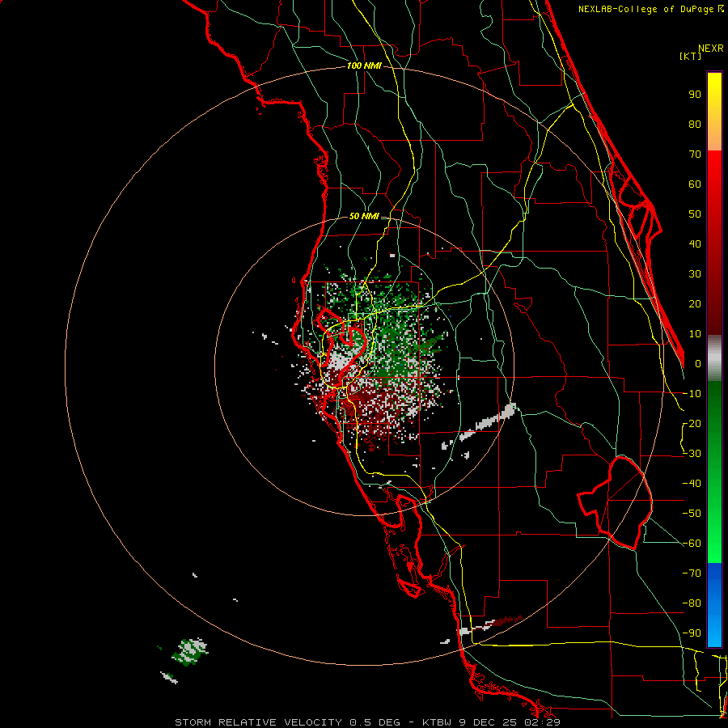Image resolution: width=728 pixels, height=728 pixels.
Task: Click the 20 value on velocity scale
Action: click(x=695, y=304)
